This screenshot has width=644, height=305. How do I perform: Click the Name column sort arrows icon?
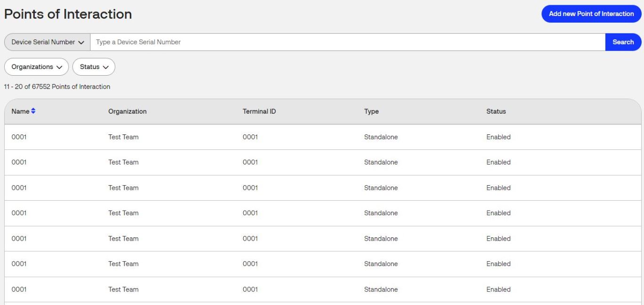33,111
